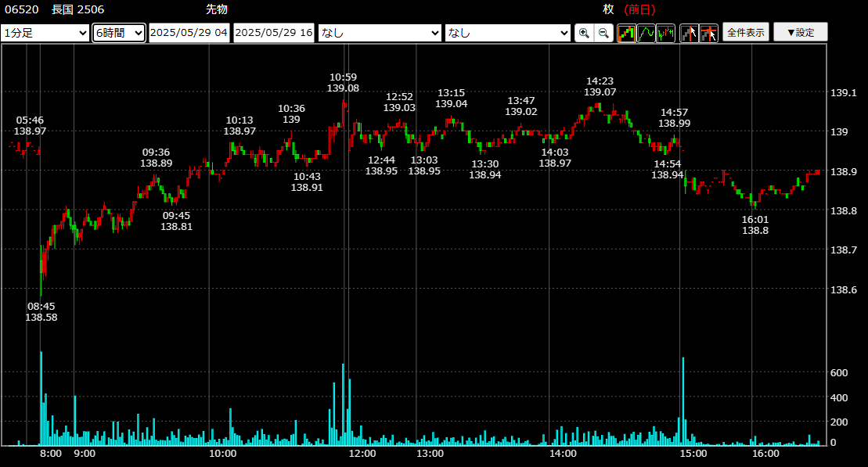Click the 09:36 138.89 label

click(x=156, y=158)
